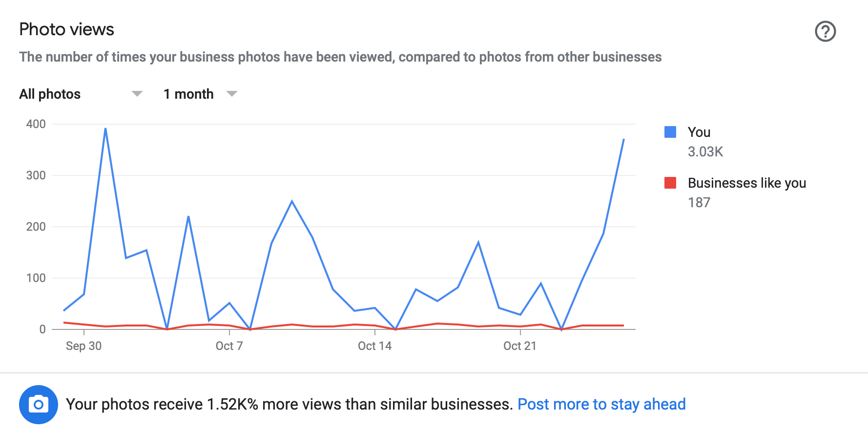Screen dimensions: 868x434
Task: Click the '187' count under Businesses like you
Action: point(699,202)
